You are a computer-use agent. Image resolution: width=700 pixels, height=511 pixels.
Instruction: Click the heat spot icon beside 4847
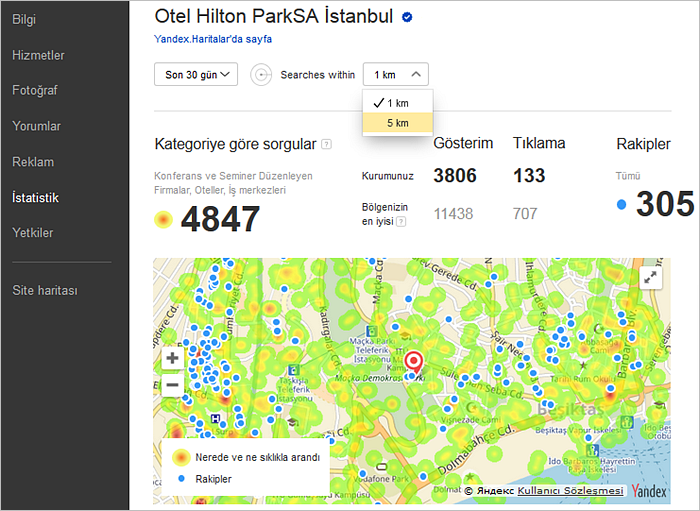(x=163, y=219)
